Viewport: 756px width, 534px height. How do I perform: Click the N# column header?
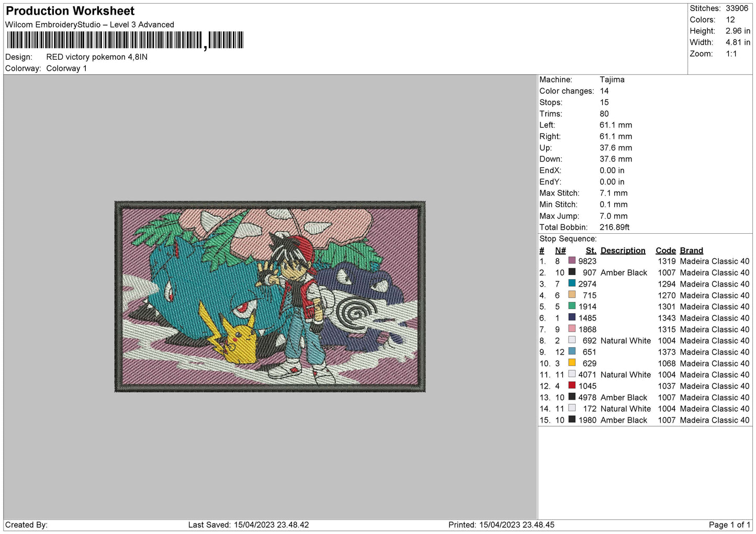tap(560, 251)
